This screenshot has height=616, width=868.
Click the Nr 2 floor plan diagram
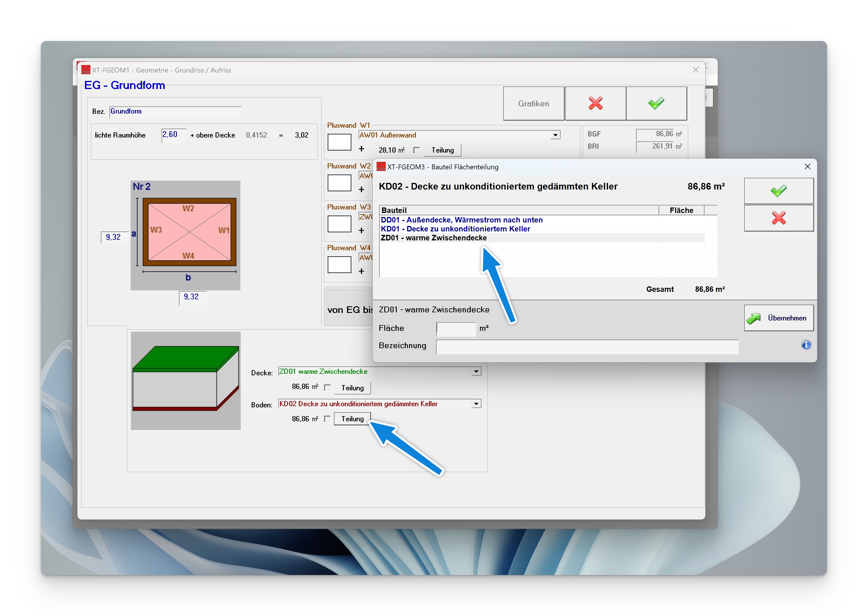point(186,235)
